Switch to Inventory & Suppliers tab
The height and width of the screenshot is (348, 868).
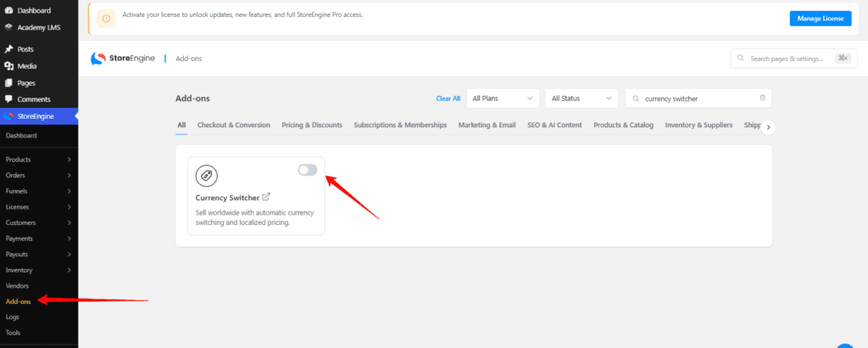[698, 126]
